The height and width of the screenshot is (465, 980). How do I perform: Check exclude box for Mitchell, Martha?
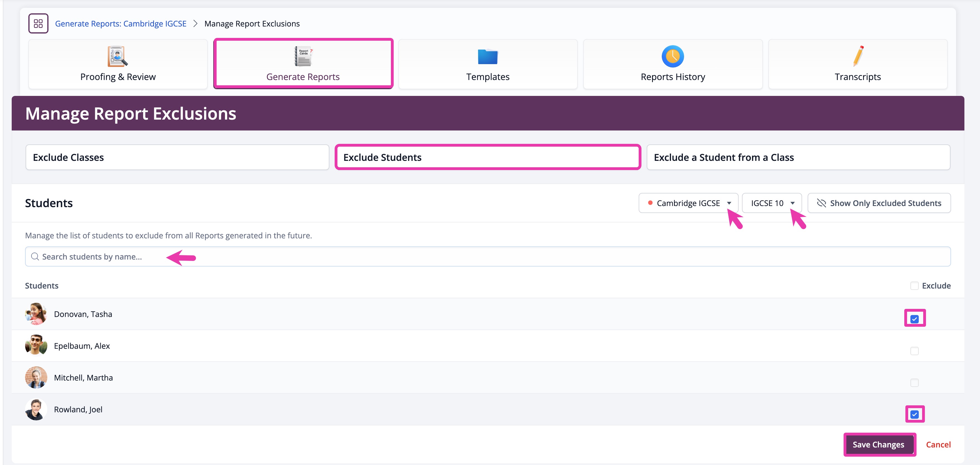click(x=915, y=383)
